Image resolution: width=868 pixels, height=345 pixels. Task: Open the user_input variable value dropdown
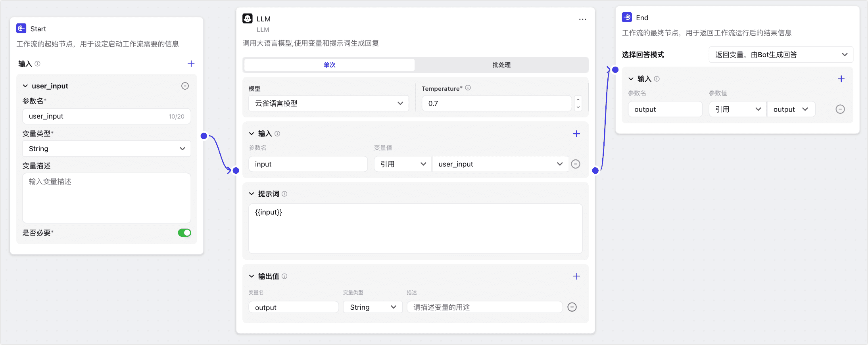[500, 164]
